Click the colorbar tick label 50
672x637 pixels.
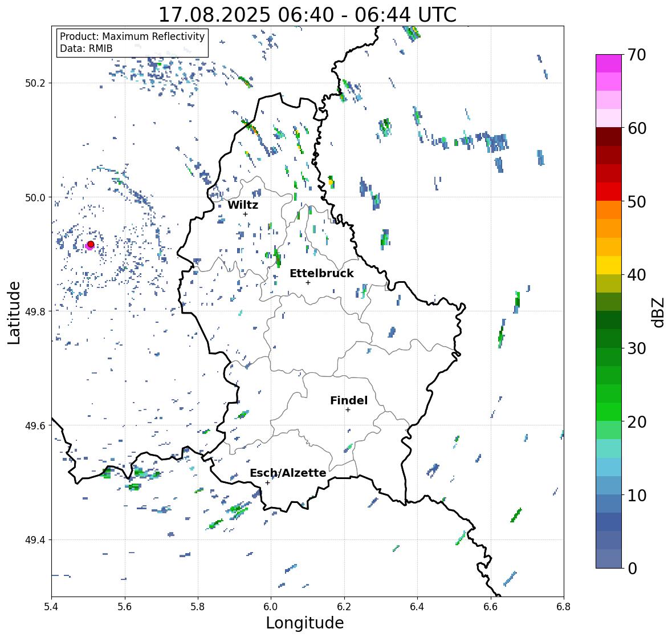coord(637,201)
